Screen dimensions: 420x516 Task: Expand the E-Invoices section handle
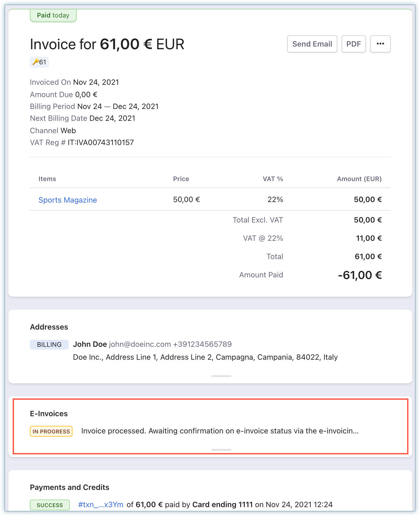tap(221, 450)
